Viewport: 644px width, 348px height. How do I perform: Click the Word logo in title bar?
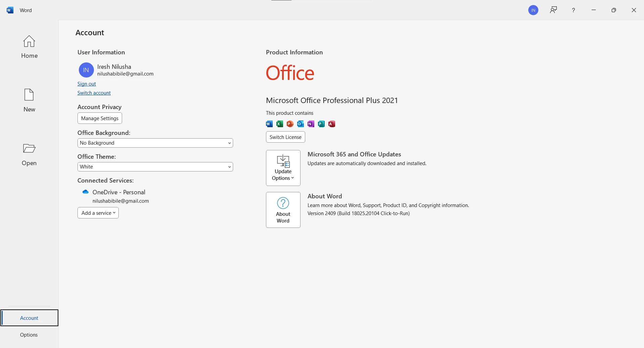point(10,10)
